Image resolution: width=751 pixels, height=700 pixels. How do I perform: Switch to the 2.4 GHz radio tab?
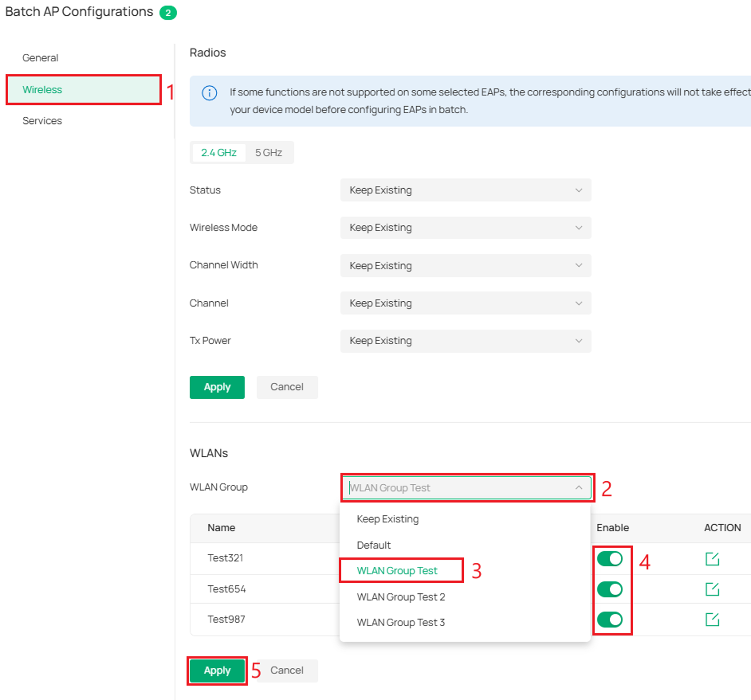(x=219, y=152)
